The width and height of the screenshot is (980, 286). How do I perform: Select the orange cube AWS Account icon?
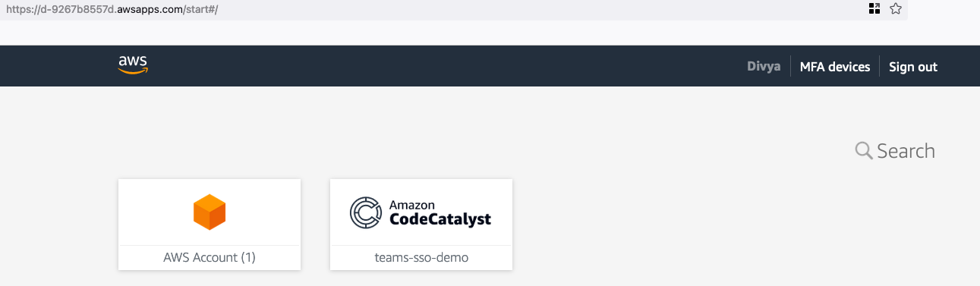(x=210, y=212)
